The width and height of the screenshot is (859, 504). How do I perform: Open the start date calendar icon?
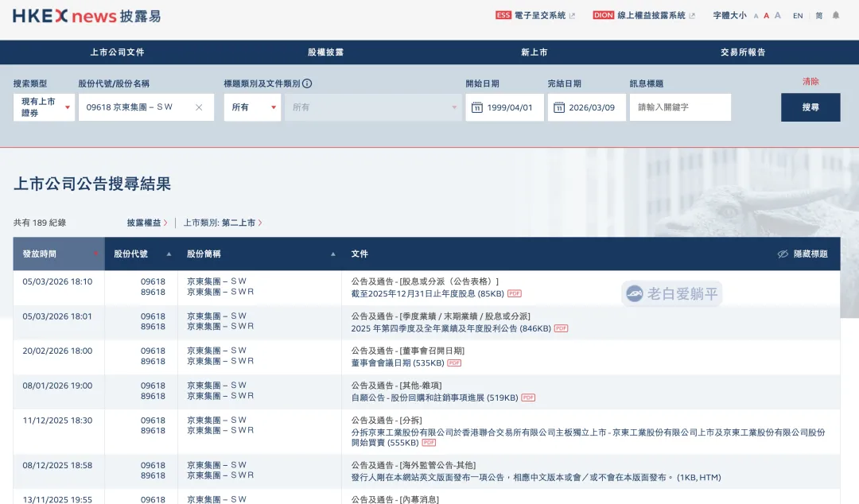[477, 107]
